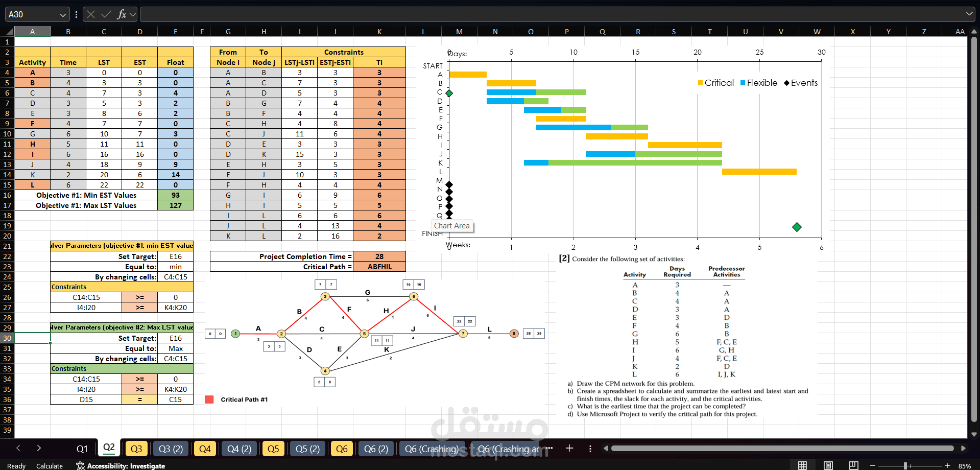Add a new worksheet with the plus icon

[569, 448]
